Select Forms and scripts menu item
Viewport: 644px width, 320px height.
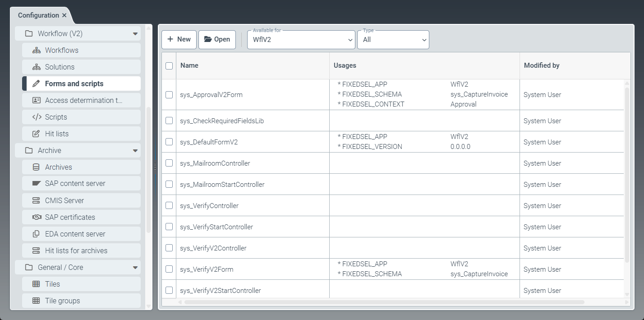coord(74,83)
